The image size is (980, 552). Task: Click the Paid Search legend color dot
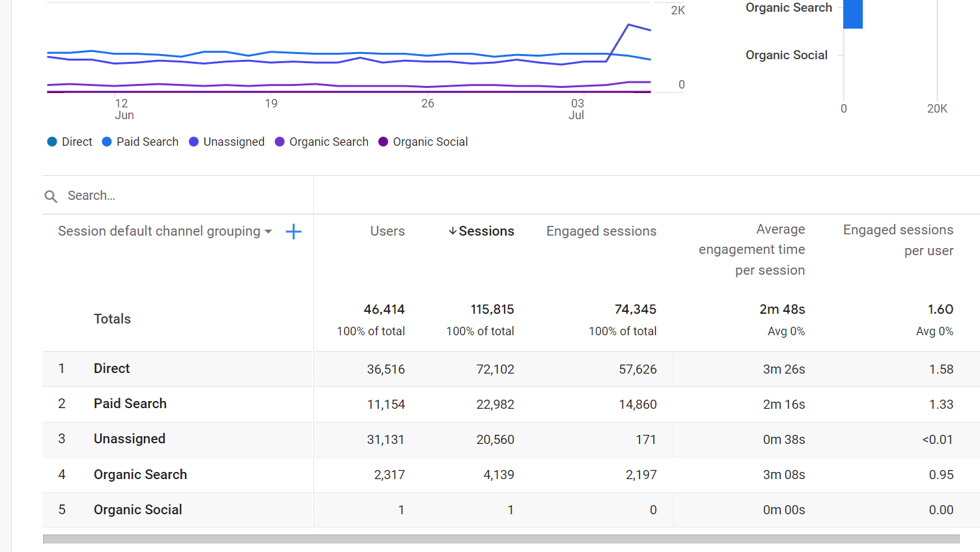(x=105, y=142)
